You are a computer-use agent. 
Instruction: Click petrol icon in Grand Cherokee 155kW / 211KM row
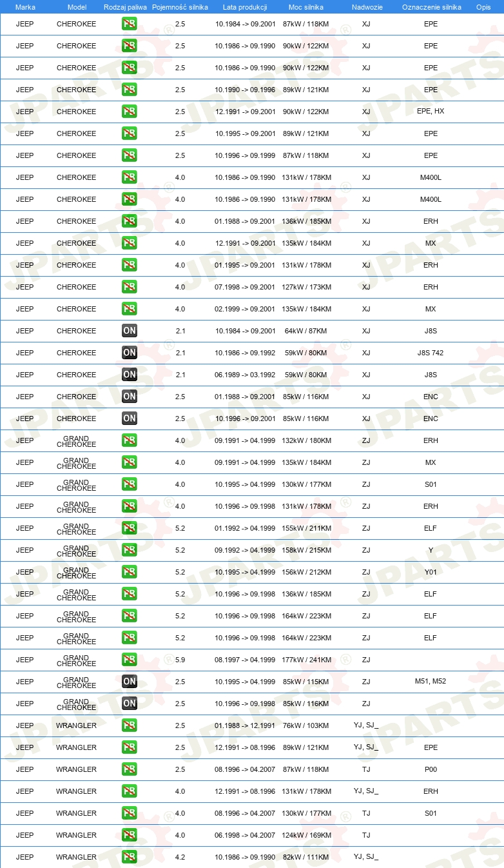(x=130, y=528)
